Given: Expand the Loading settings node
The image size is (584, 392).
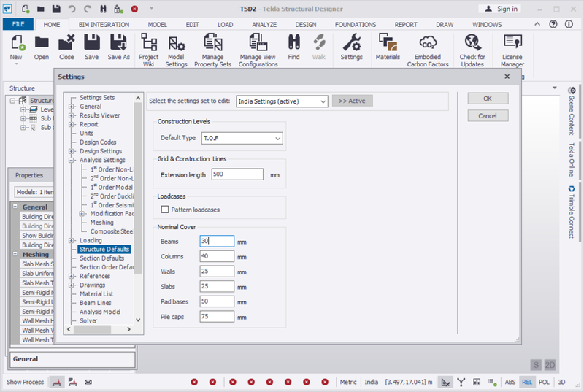Looking at the screenshot, I should pos(71,240).
